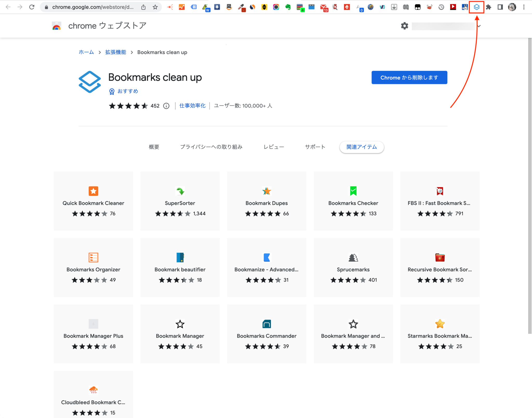
Task: Bookmark the page with the address bar star
Action: click(155, 7)
